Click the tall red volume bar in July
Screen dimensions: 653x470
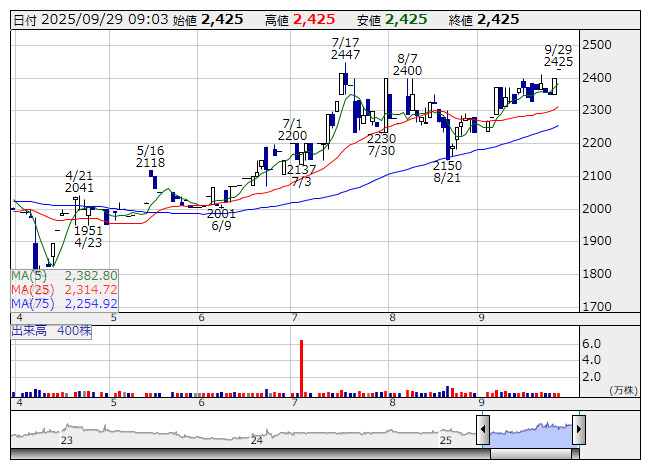point(301,368)
